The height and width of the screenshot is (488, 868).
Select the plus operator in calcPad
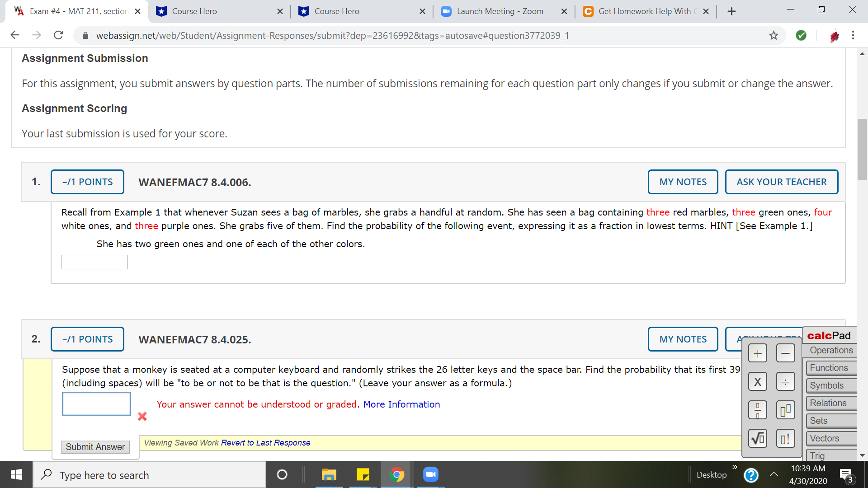pos(758,353)
